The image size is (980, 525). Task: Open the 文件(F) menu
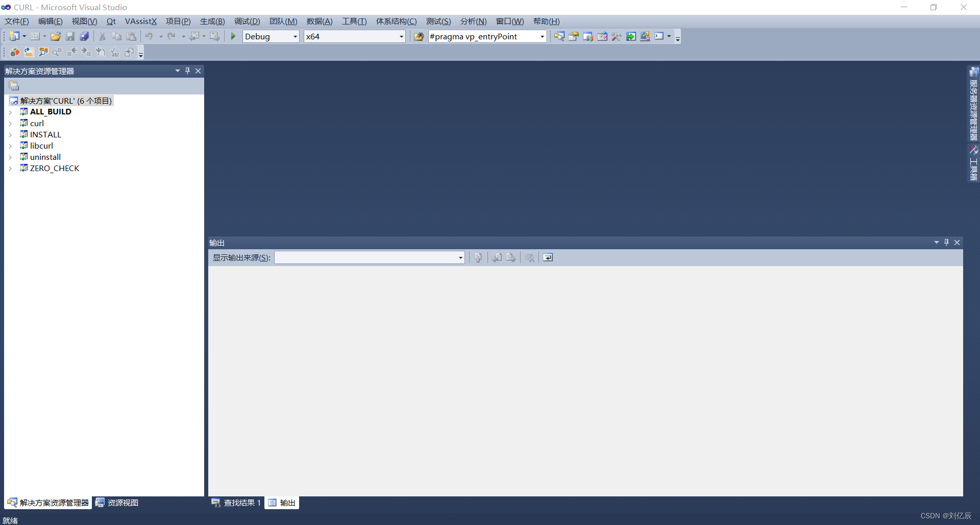(17, 21)
